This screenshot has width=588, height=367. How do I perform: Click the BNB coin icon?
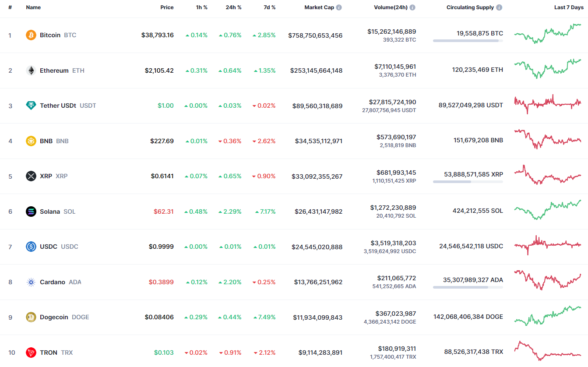[31, 141]
